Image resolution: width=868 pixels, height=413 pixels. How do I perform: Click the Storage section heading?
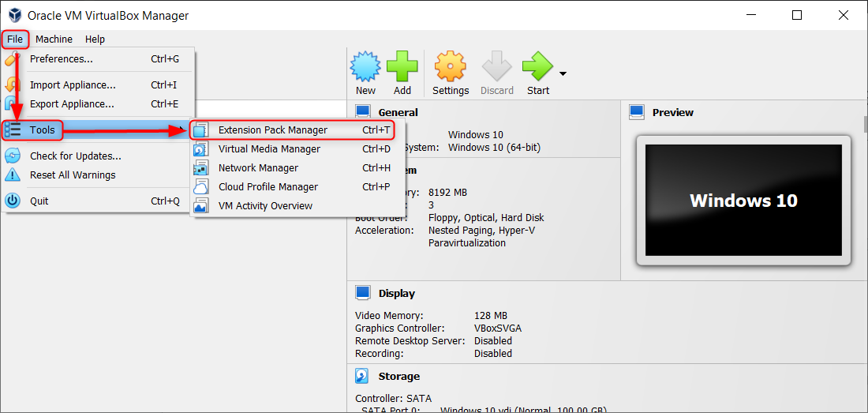click(x=398, y=377)
